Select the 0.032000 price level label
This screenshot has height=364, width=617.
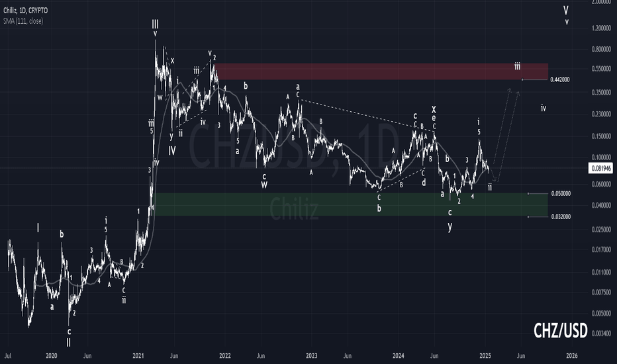point(561,217)
